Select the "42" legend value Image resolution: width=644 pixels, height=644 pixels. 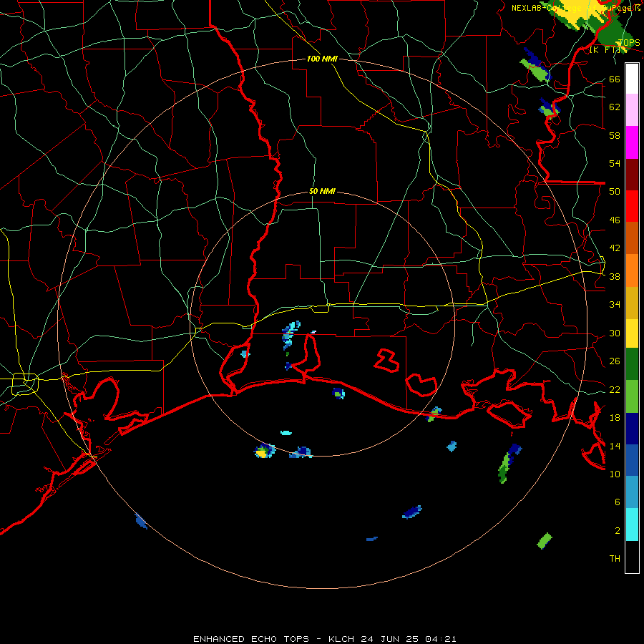[x=615, y=248]
